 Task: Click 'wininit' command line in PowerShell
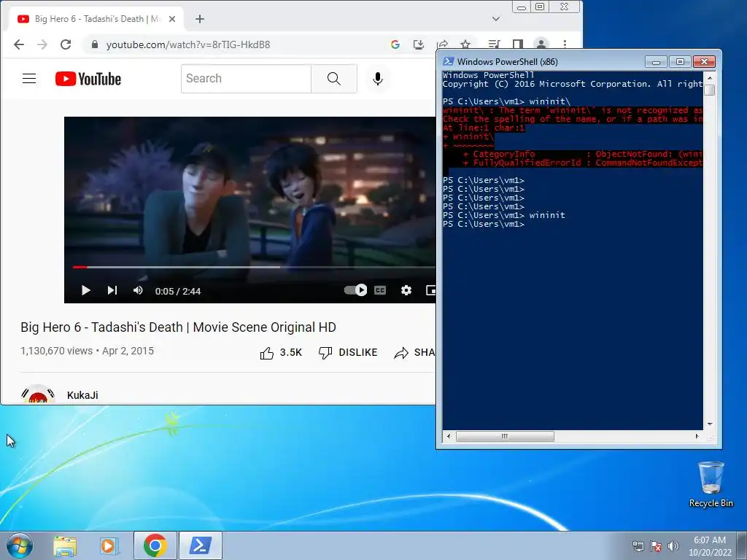tap(504, 215)
